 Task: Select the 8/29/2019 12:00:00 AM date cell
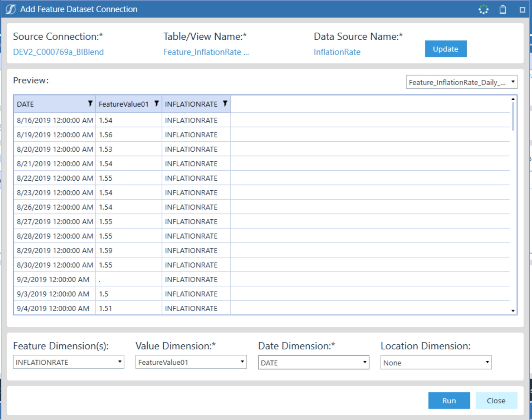[x=55, y=250]
